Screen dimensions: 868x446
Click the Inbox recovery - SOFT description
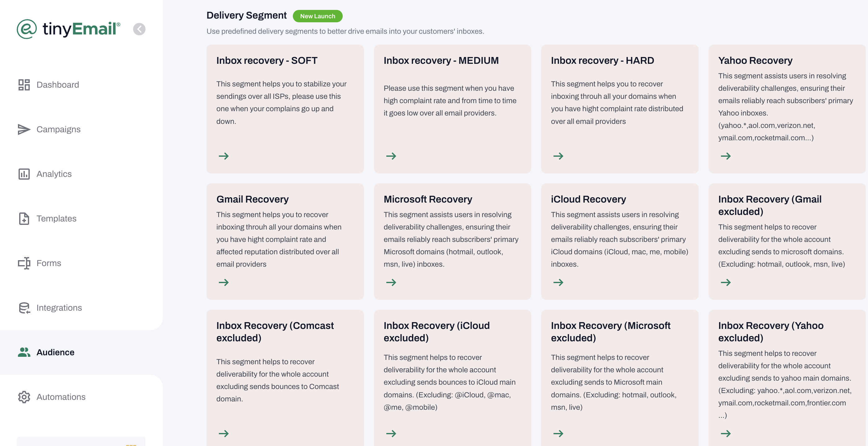coord(281,103)
